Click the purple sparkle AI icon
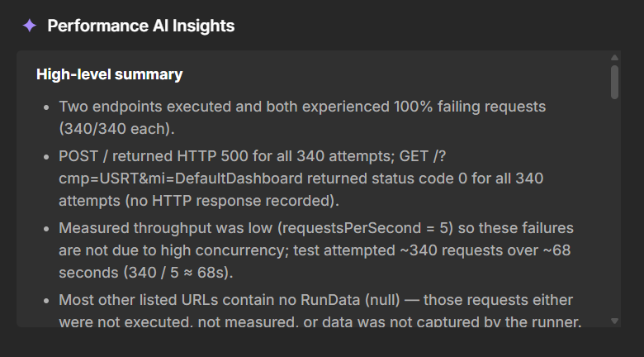Viewport: 644px width, 357px height. (x=29, y=26)
